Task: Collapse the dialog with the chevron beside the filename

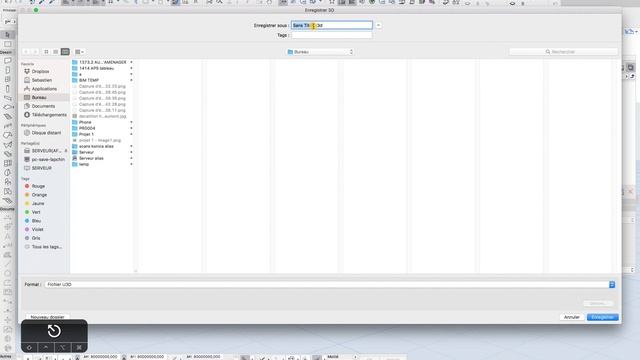Action: (x=378, y=25)
